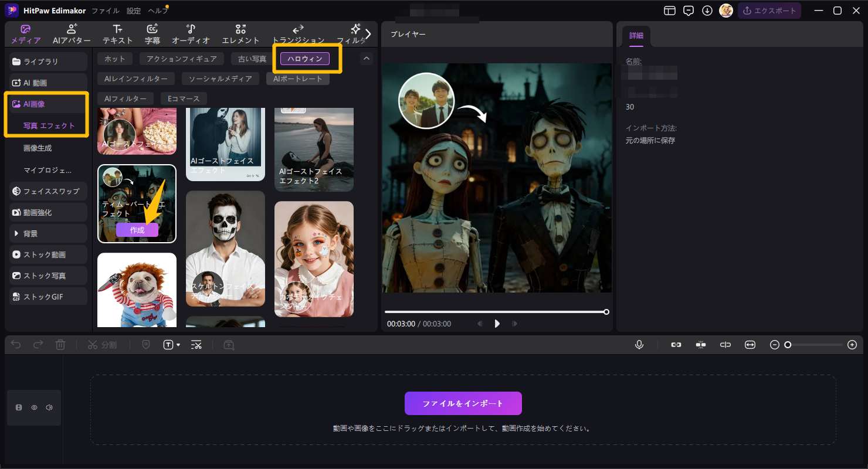Image resolution: width=868 pixels, height=469 pixels.
Task: Open the layout switcher icon in title bar
Action: (x=669, y=11)
